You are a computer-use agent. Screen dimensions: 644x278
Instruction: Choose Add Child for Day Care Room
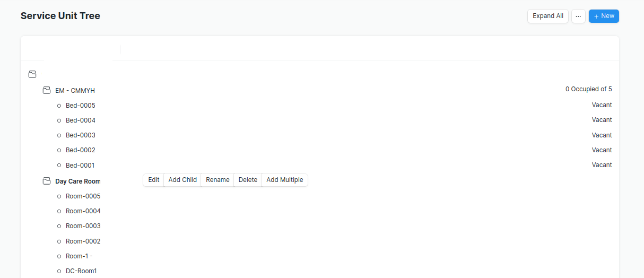(x=182, y=180)
